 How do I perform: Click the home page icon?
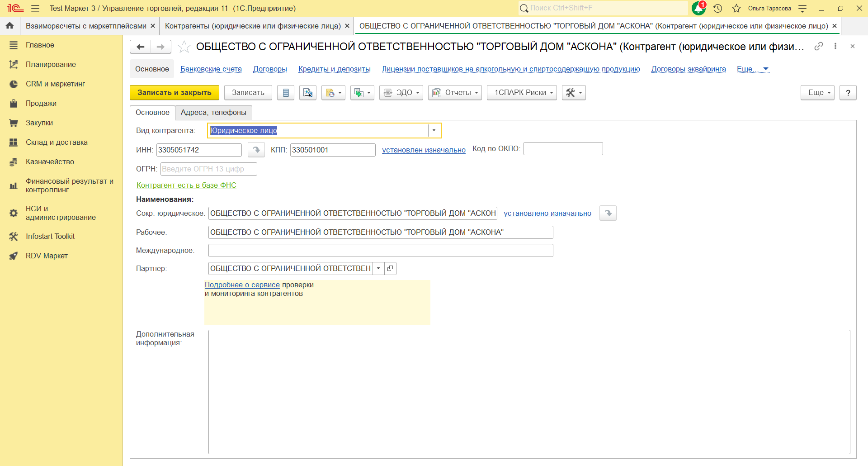(x=9, y=26)
